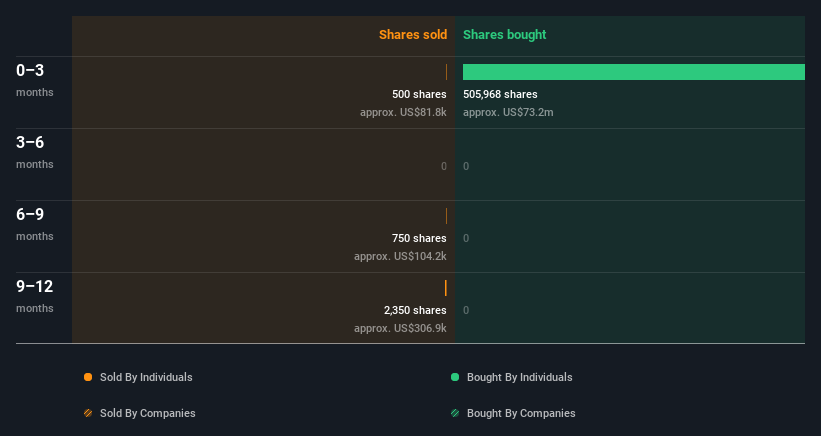Click the 505,968 shares value
Image resolution: width=821 pixels, height=436 pixels.
click(x=500, y=94)
